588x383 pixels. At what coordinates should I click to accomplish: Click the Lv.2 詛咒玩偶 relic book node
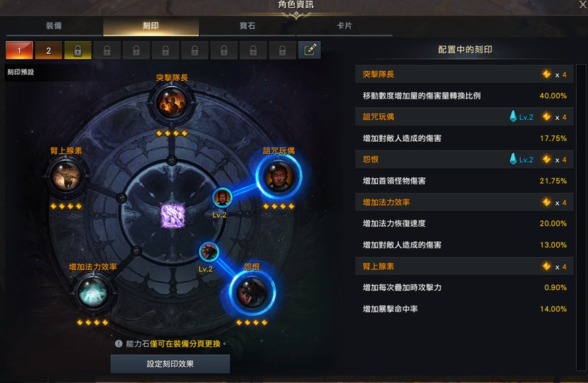(x=222, y=197)
